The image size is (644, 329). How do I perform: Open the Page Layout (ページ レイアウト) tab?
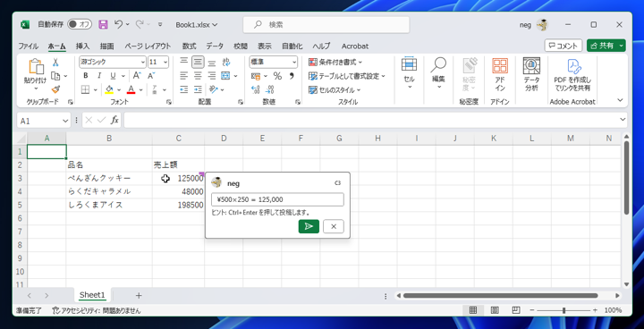coord(148,46)
